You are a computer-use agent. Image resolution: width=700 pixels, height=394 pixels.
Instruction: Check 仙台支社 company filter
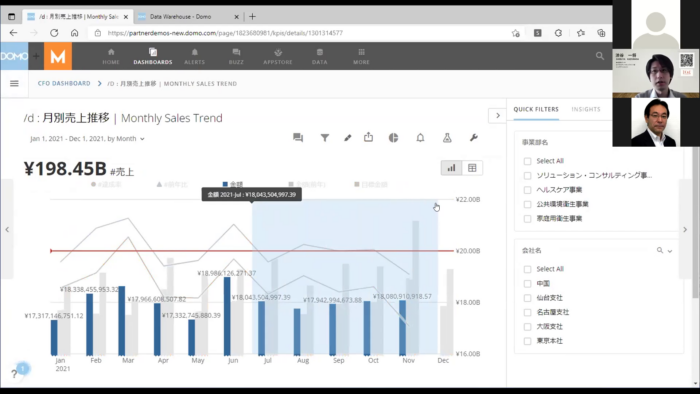[x=527, y=298]
